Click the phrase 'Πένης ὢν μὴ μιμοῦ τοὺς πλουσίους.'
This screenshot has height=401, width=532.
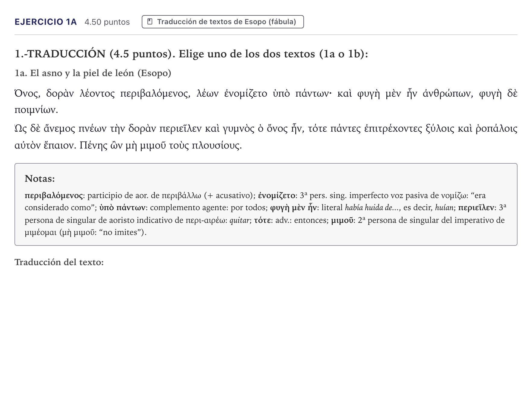tap(161, 146)
